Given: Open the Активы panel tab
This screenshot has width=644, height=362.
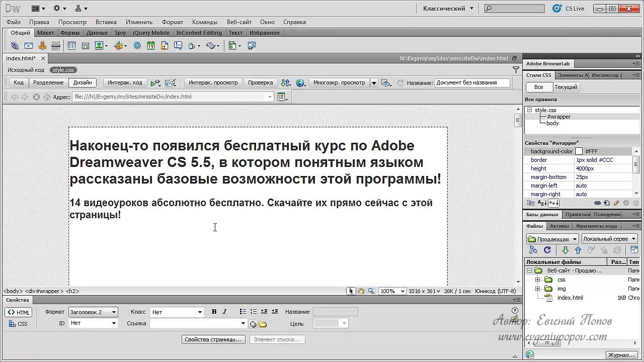Looking at the screenshot, I should tap(559, 226).
